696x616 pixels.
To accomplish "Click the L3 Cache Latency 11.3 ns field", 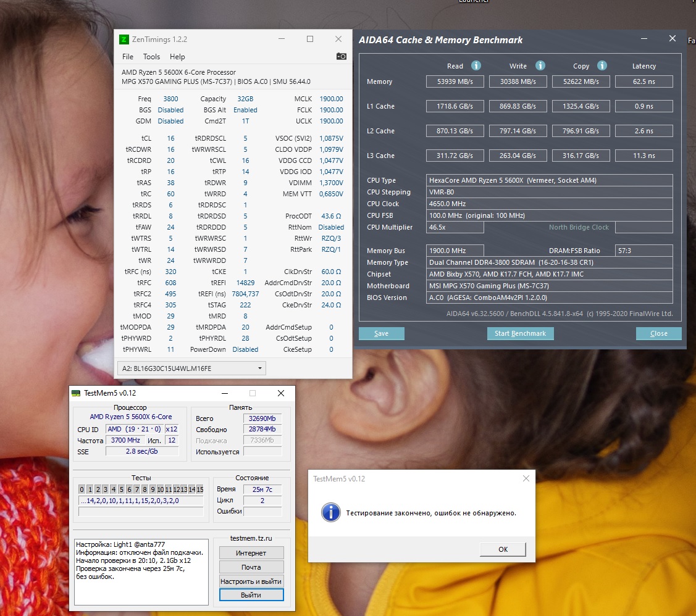I will tap(644, 156).
